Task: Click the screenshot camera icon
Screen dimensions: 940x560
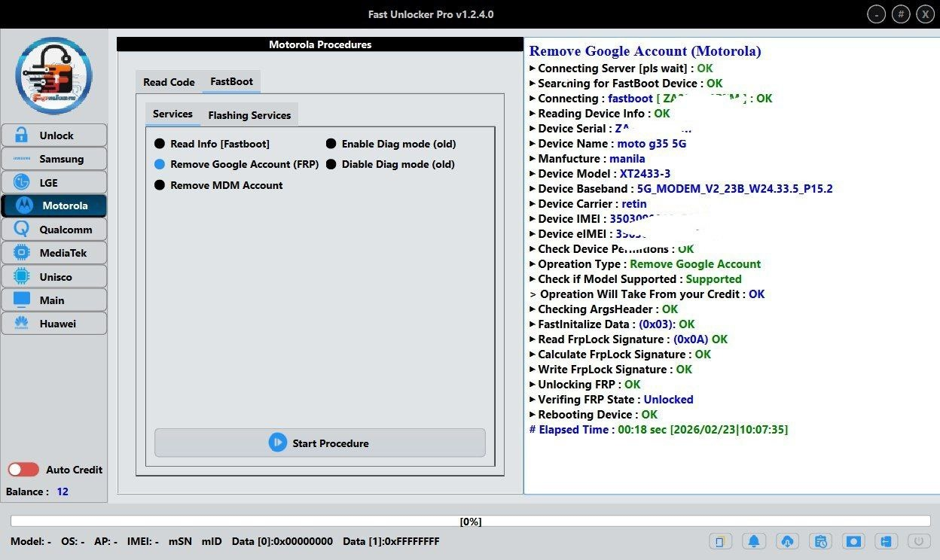Action: (x=853, y=541)
